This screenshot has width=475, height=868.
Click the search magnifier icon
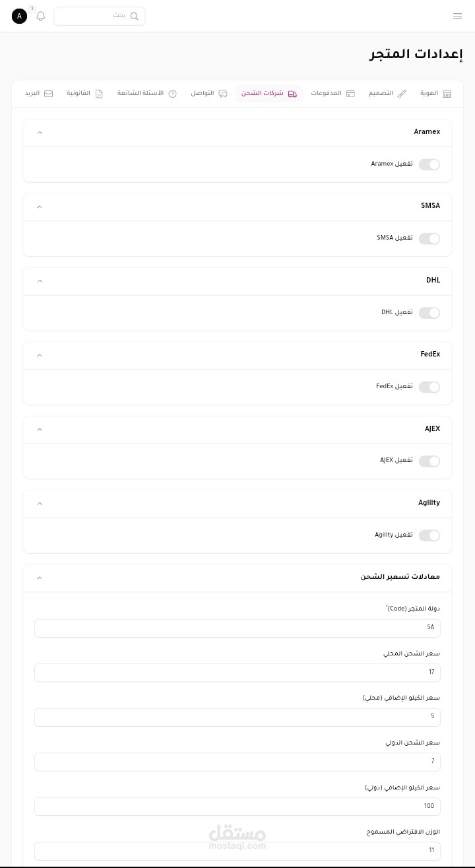[135, 16]
